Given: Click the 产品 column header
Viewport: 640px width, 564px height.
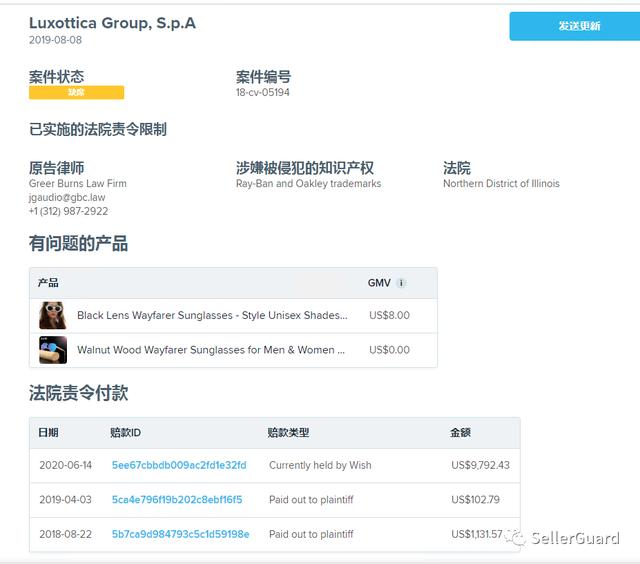Looking at the screenshot, I should (x=48, y=283).
